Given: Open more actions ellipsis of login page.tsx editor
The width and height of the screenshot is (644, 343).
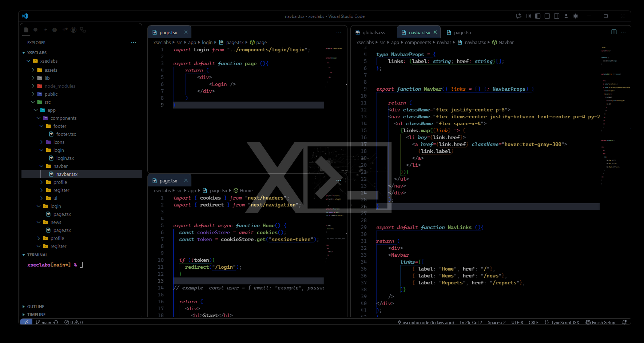Looking at the screenshot, I should [339, 32].
